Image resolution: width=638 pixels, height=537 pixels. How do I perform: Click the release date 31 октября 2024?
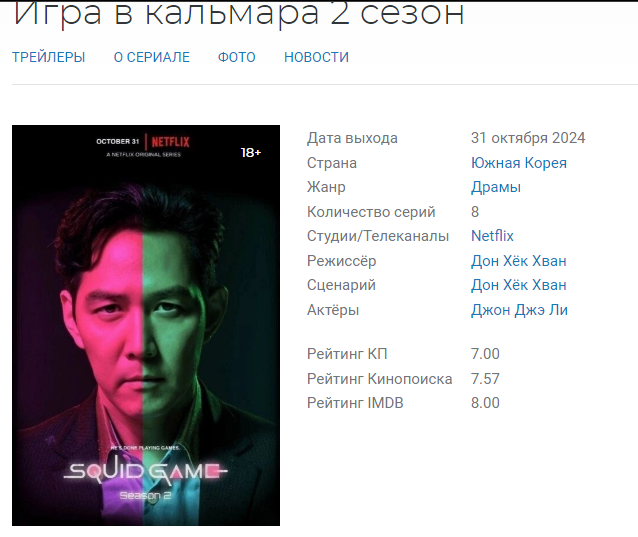pyautogui.click(x=528, y=138)
